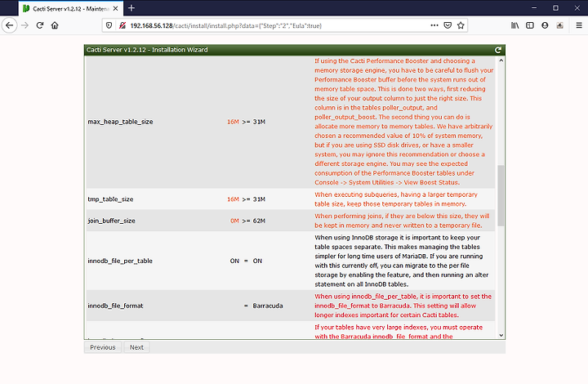
Task: Refresh the Installation Wizard with the header icon
Action: (498, 50)
